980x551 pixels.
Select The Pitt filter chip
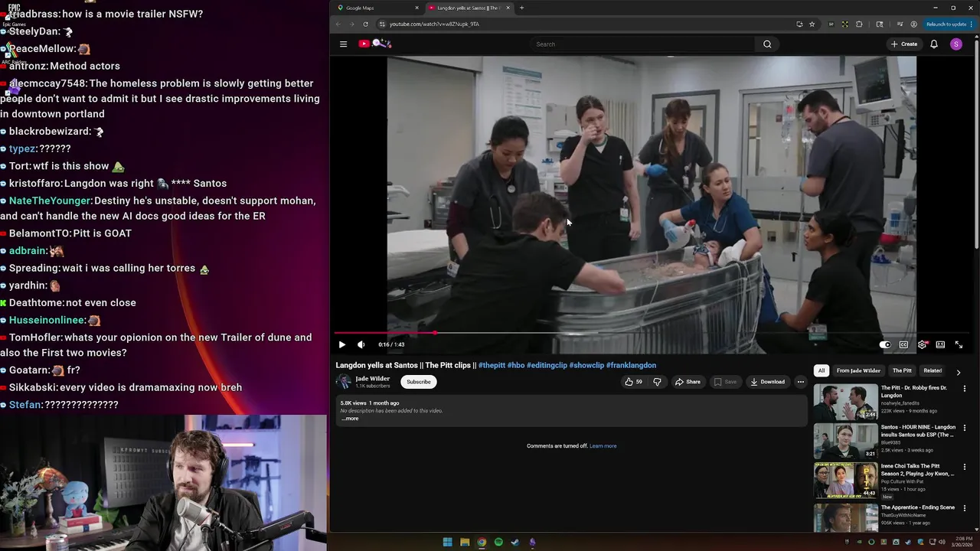902,370
